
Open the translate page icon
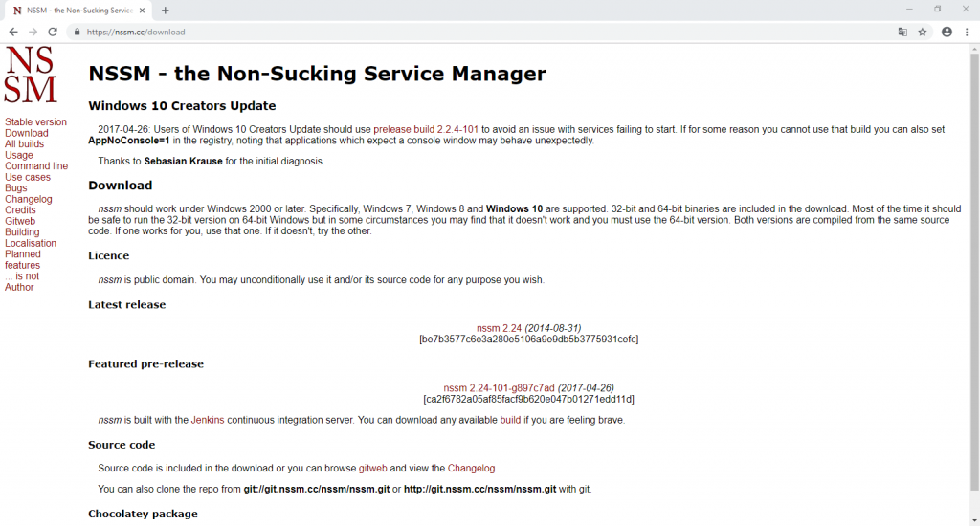pos(902,32)
